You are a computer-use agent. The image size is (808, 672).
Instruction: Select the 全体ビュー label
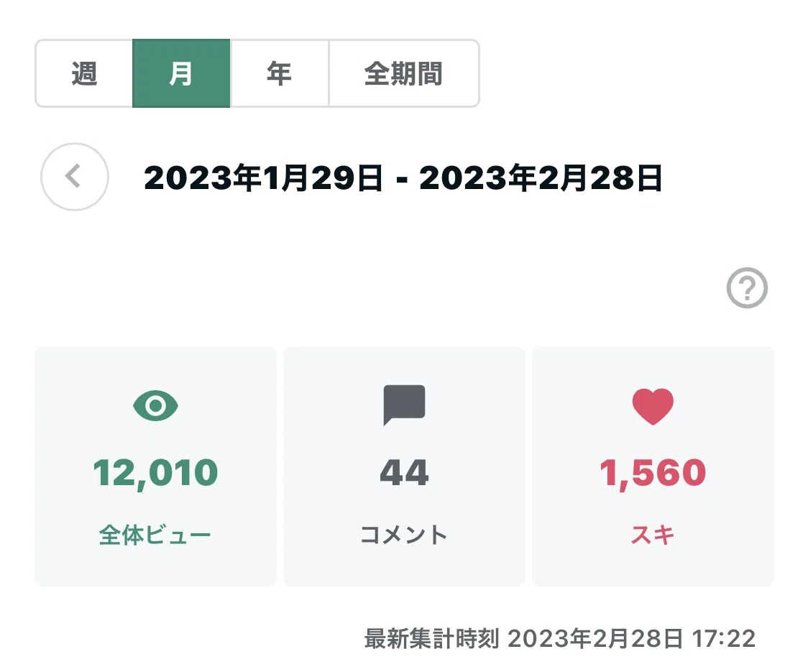155,535
